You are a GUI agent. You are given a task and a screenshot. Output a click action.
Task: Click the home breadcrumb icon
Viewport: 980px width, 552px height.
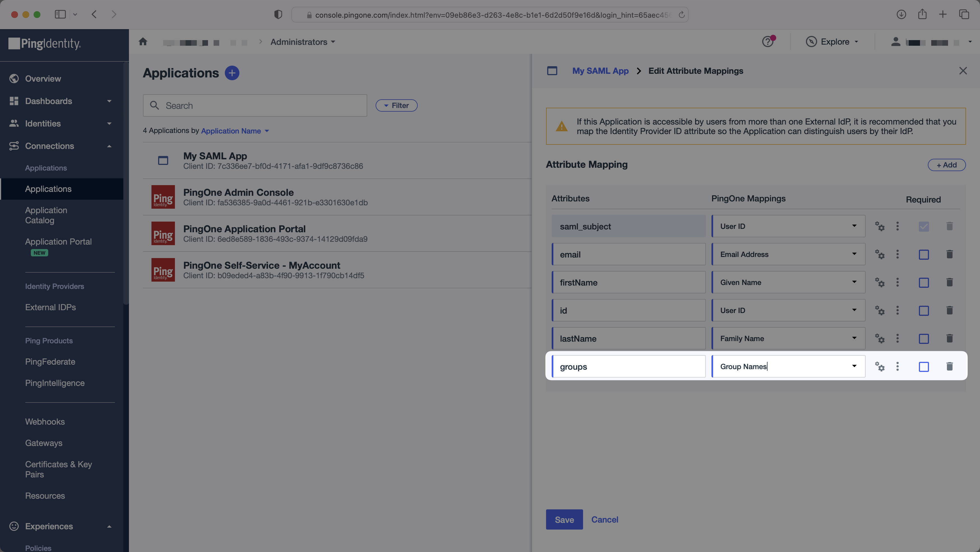pos(143,42)
